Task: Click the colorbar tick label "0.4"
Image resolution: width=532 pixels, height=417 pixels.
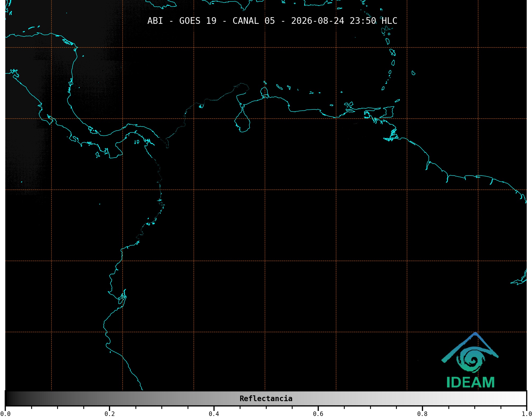Action: tap(214, 414)
